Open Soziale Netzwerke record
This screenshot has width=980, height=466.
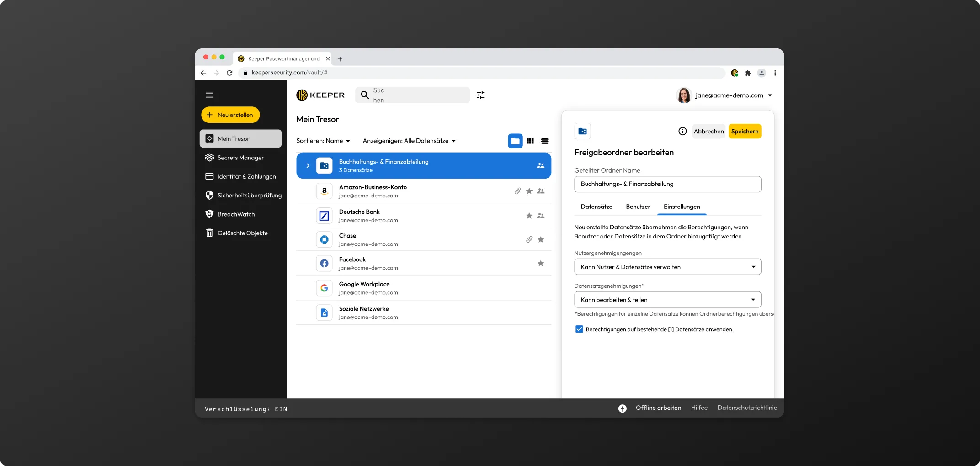pyautogui.click(x=424, y=312)
